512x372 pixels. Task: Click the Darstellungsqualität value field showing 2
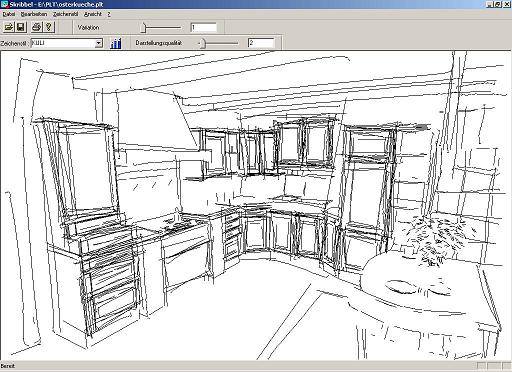click(x=261, y=43)
